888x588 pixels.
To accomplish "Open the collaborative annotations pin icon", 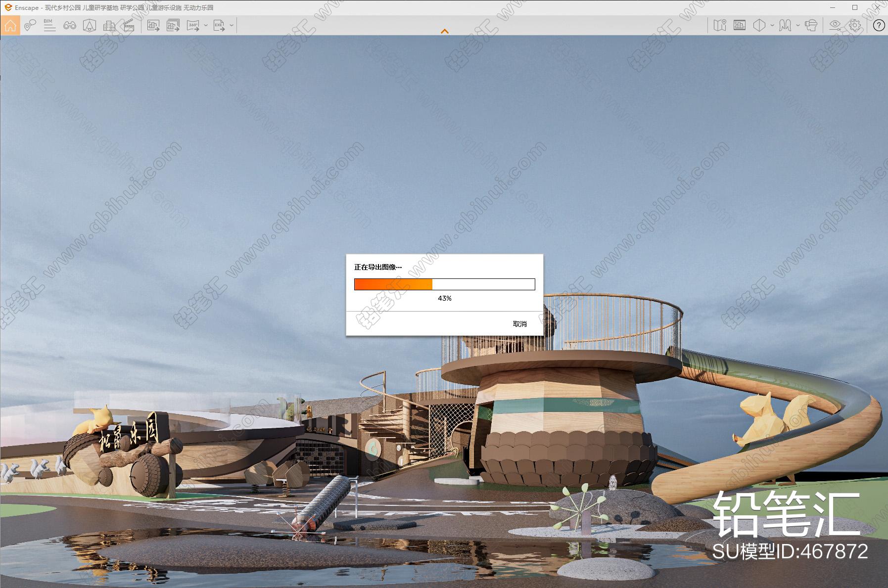I will pyautogui.click(x=30, y=25).
